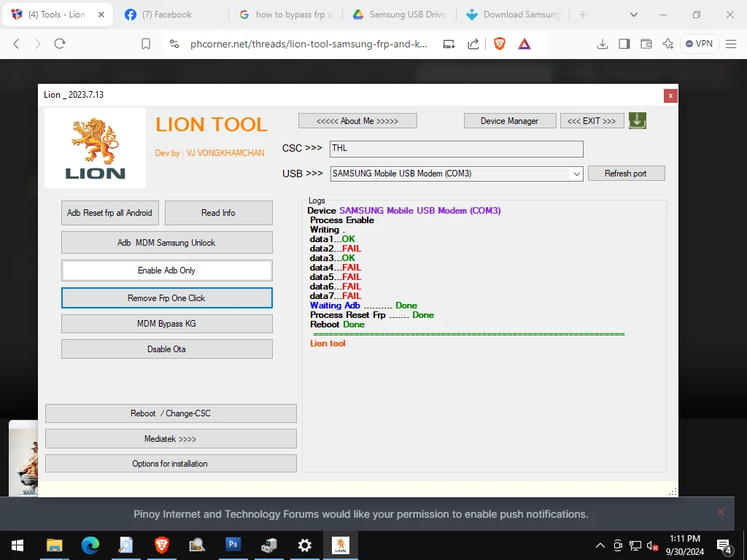The image size is (747, 560).
Task: Go back with the browser back arrow
Action: click(16, 44)
